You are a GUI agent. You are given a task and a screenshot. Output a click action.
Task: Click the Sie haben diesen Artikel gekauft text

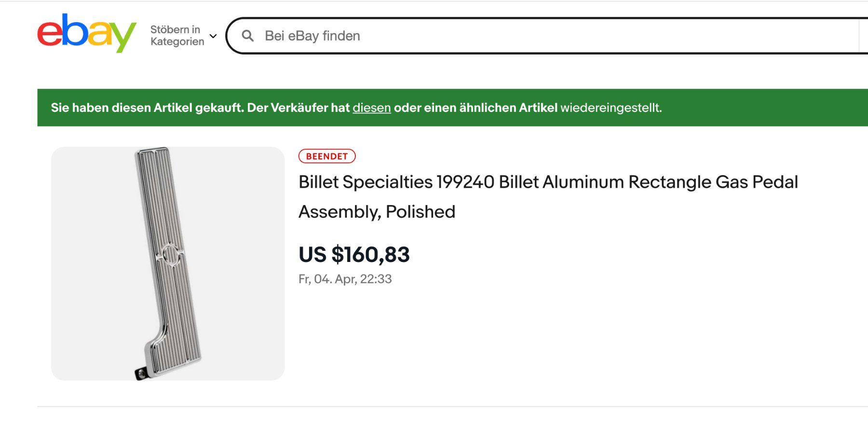point(147,108)
